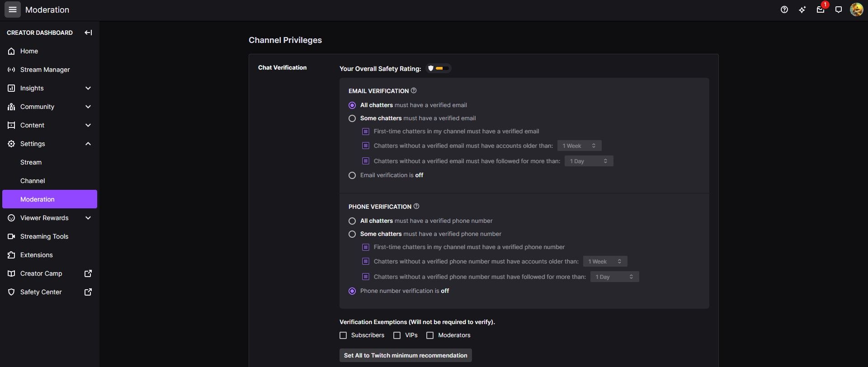
Task: Open email account age 1 Week dropdown
Action: pos(579,146)
